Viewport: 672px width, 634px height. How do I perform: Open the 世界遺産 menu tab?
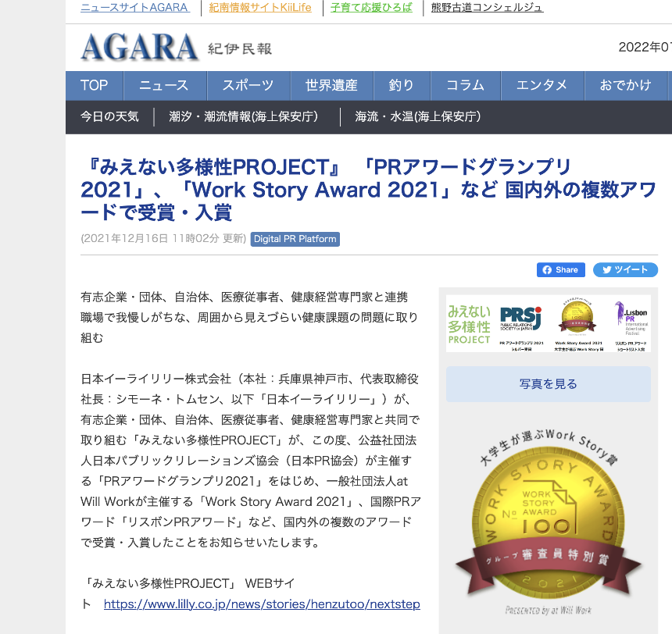tap(332, 86)
